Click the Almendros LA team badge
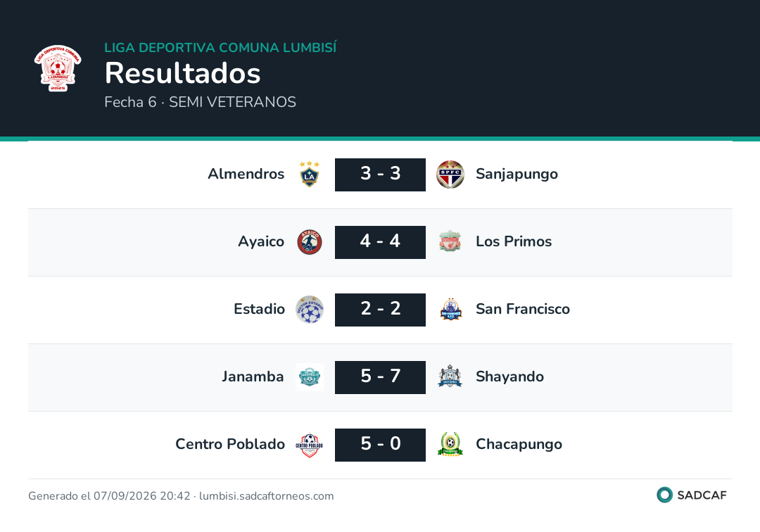Screen dimensions: 760x532 point(309,175)
